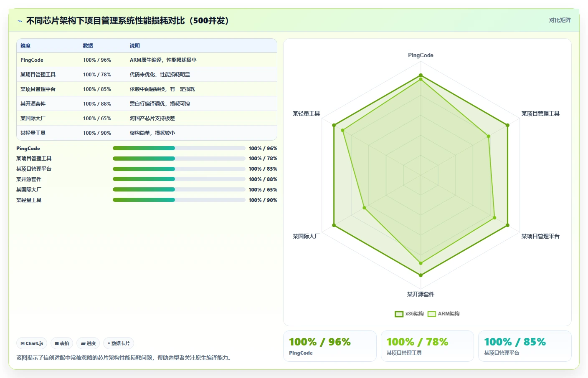The height and width of the screenshot is (378, 588).
Task: Click the ARM data point on 某开源套件 axis
Action: tap(421, 263)
